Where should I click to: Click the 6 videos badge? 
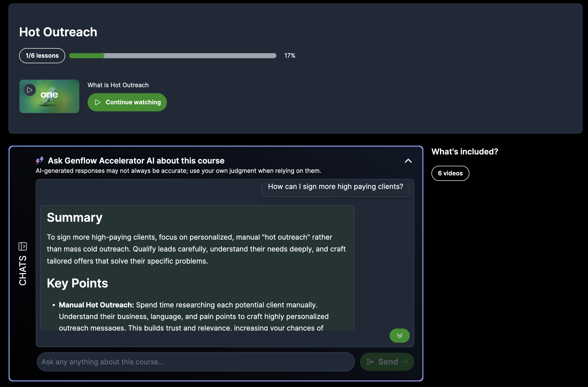(x=450, y=173)
